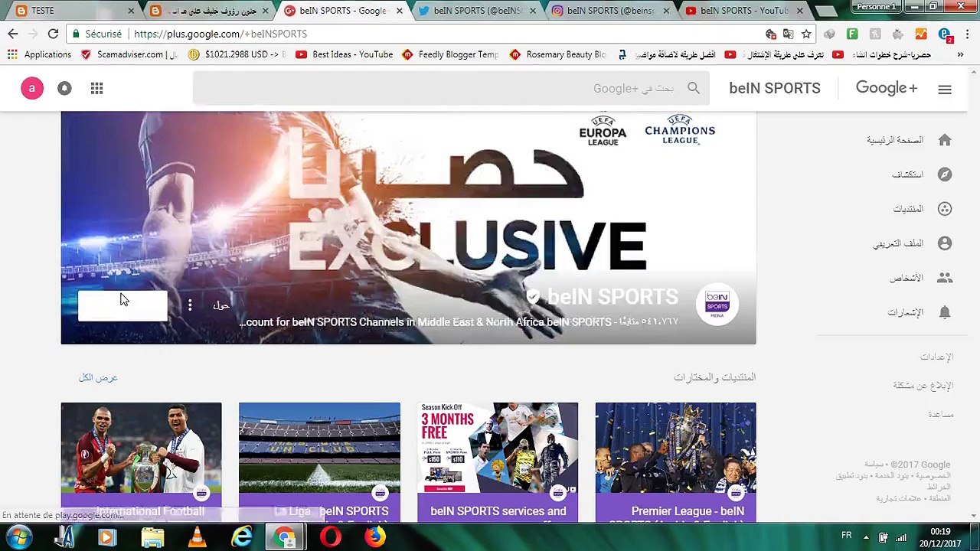Open the People icon in sidebar
The height and width of the screenshot is (551, 980).
pyautogui.click(x=945, y=278)
